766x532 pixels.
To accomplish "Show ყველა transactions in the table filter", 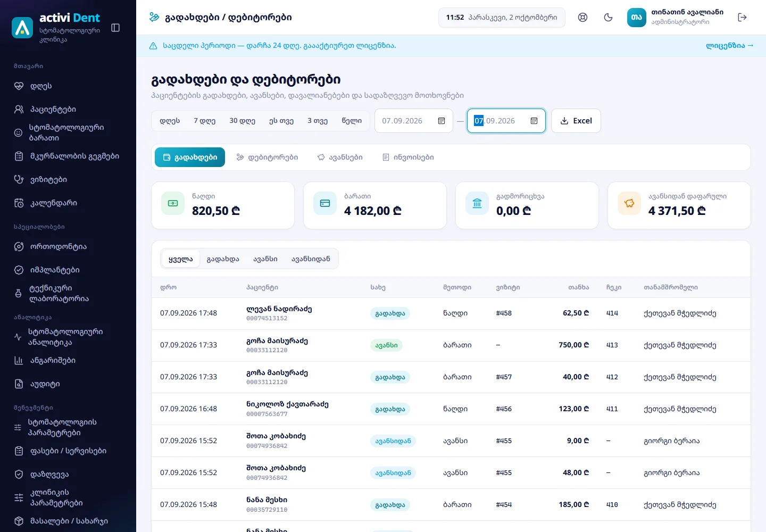I will (181, 259).
